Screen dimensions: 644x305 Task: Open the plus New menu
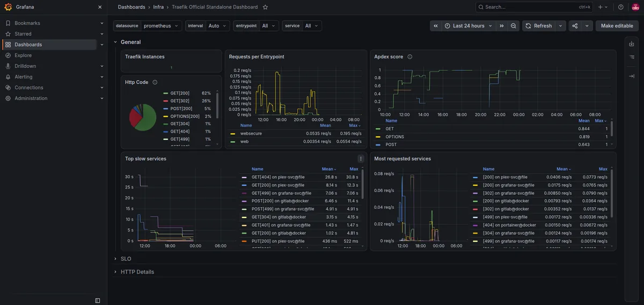click(603, 7)
